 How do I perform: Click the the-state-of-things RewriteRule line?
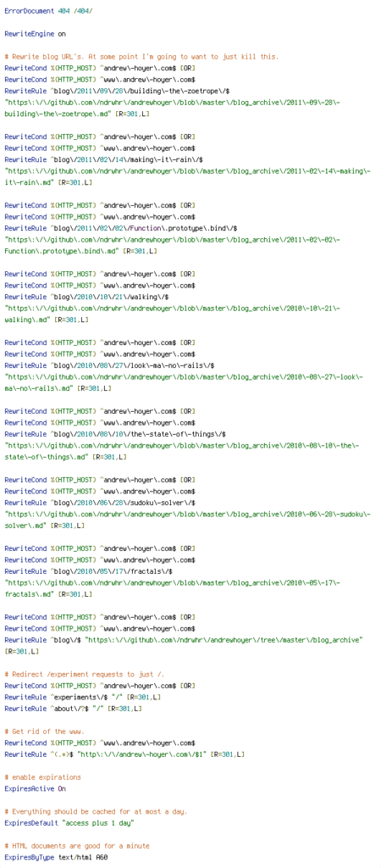[x=115, y=435]
